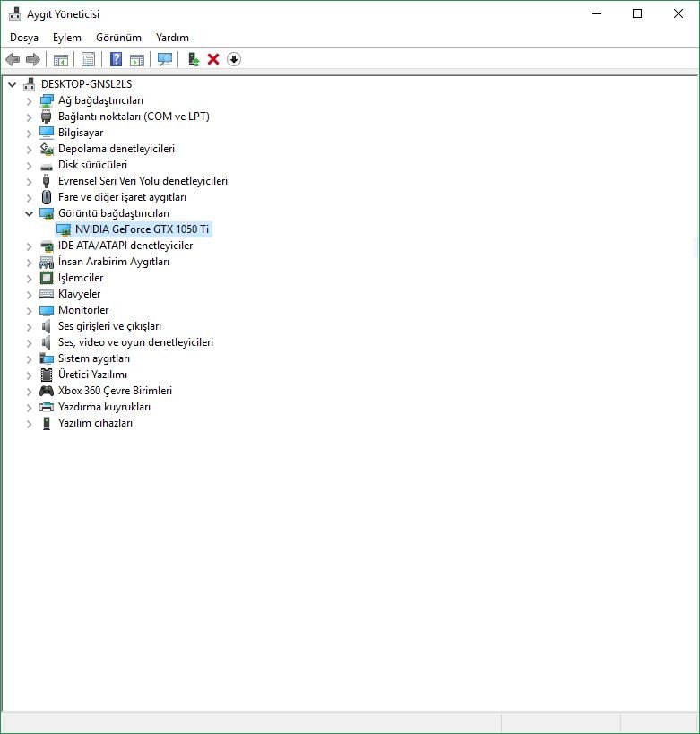Select the Sistem aygıtları label
The height and width of the screenshot is (734, 700).
click(x=94, y=358)
